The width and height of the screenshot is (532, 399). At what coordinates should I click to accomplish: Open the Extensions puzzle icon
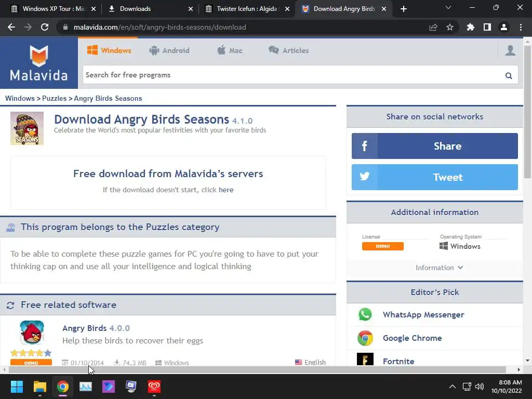click(471, 27)
